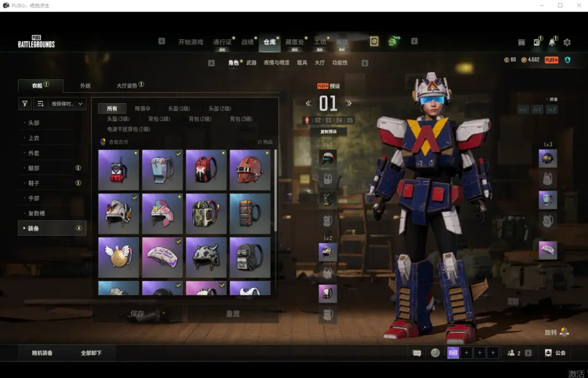Select the parachute slot on right side
Viewport: 588px width, 378px height.
[548, 250]
